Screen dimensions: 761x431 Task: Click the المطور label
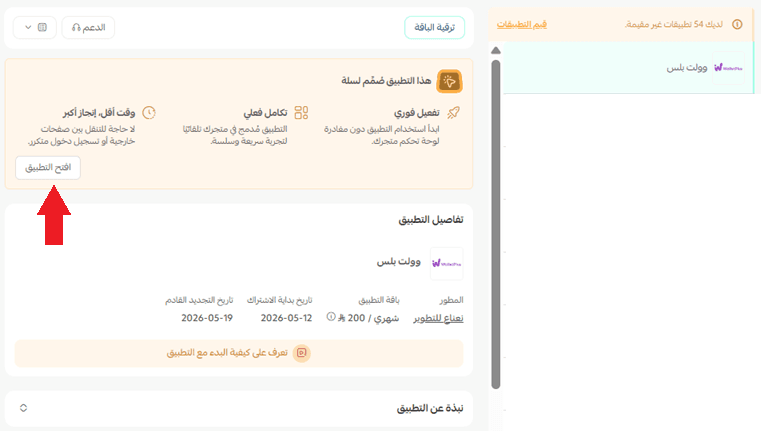pyautogui.click(x=451, y=300)
